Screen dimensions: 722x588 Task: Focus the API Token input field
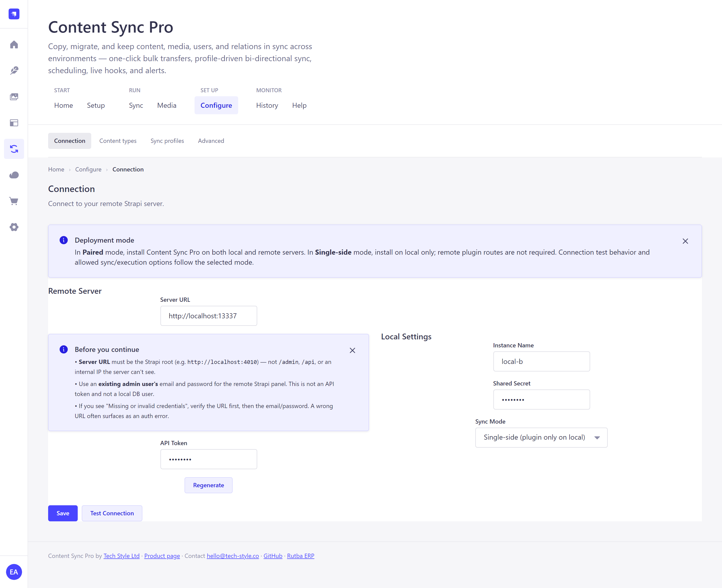coord(208,459)
